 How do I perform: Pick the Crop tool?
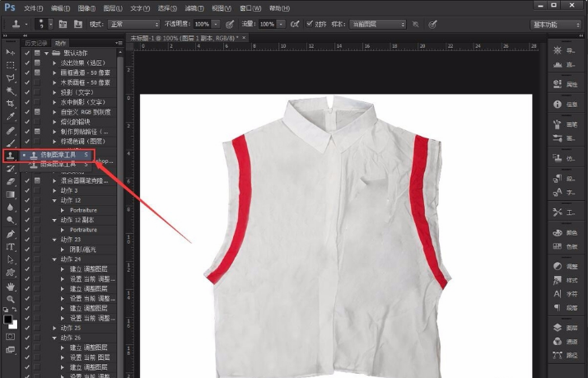[x=11, y=104]
